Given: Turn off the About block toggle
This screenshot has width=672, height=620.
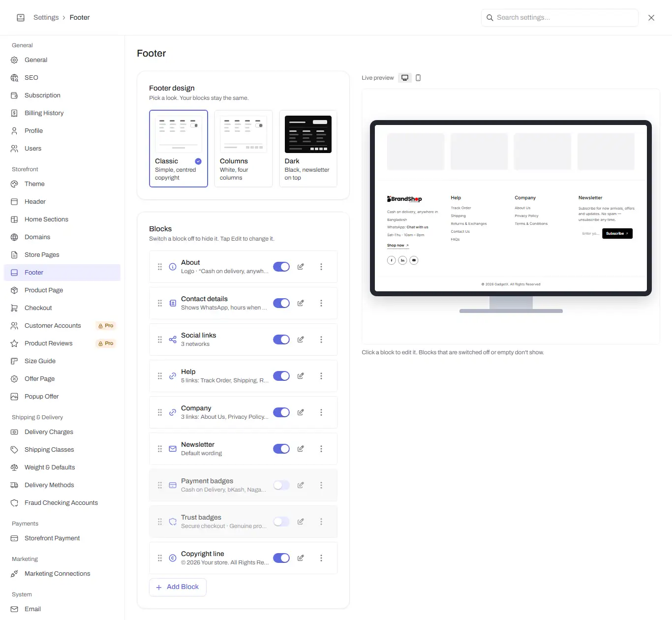Looking at the screenshot, I should point(281,267).
